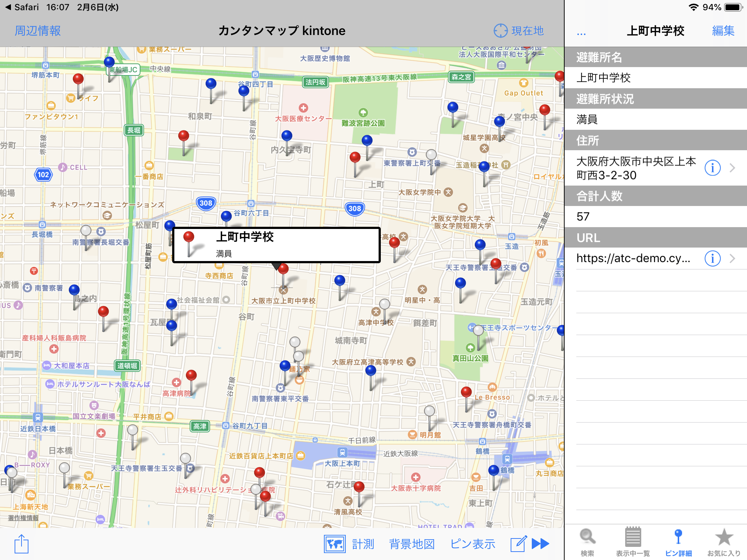Screen dimensions: 747x560
Task: Tap the 現在地 button
Action: [527, 31]
